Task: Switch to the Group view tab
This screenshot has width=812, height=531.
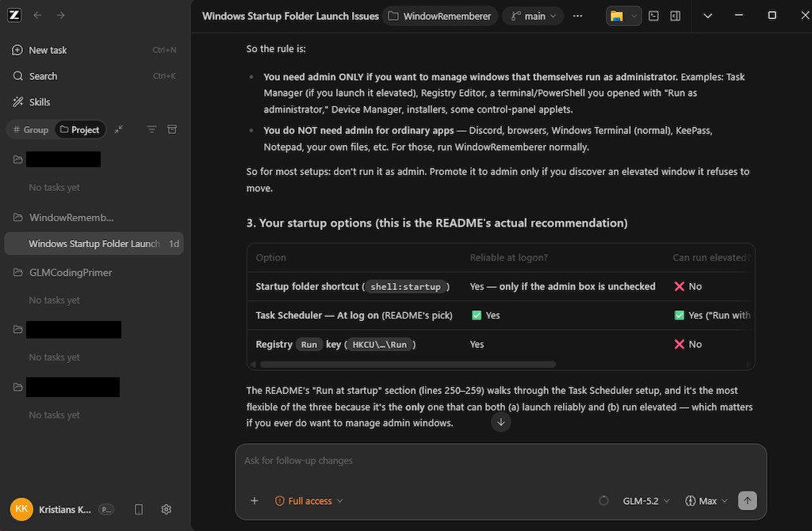Action: pyautogui.click(x=31, y=129)
